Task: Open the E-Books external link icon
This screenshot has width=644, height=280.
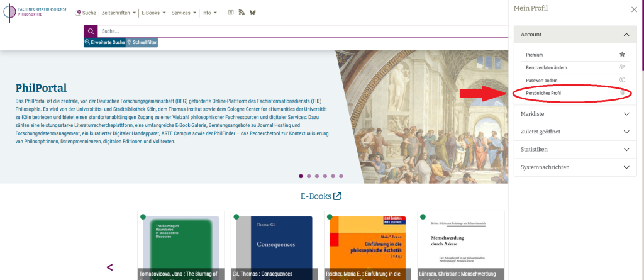Action: (337, 196)
